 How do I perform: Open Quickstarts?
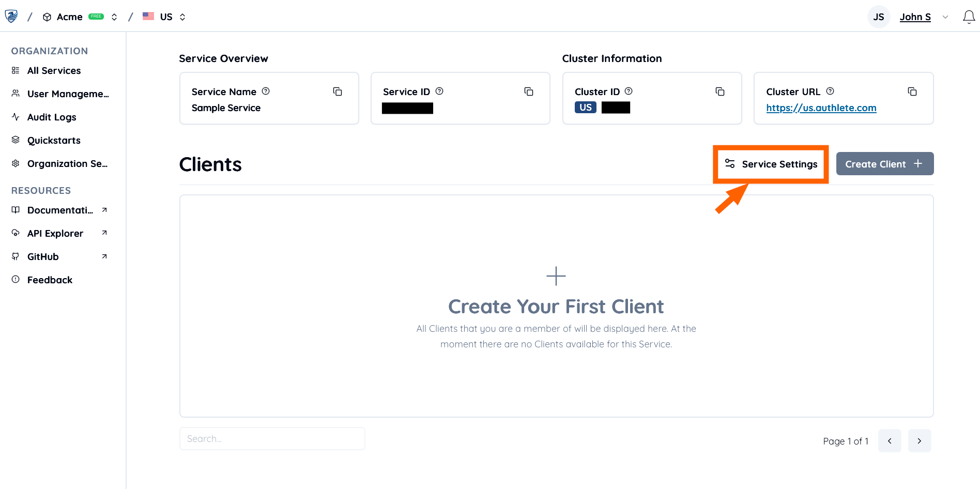point(54,141)
